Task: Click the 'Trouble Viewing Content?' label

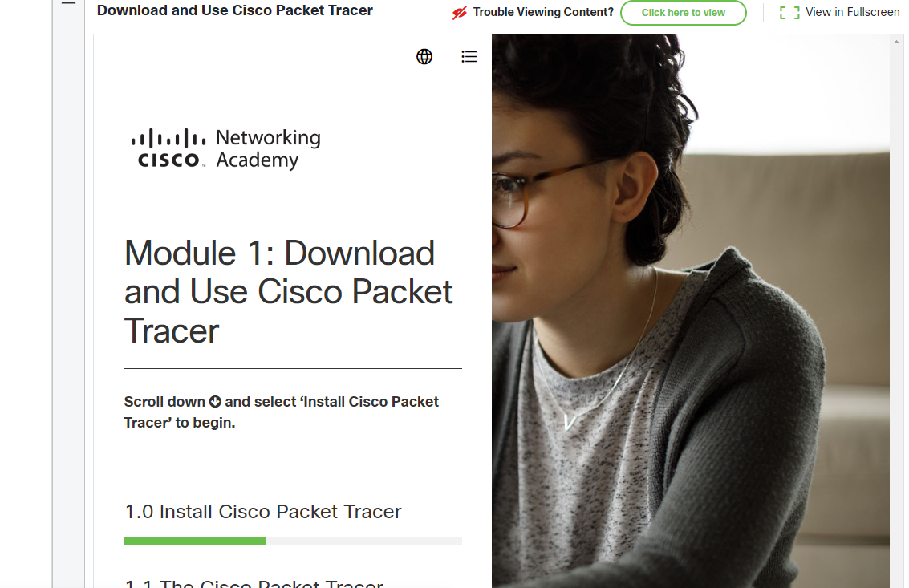Action: click(543, 12)
